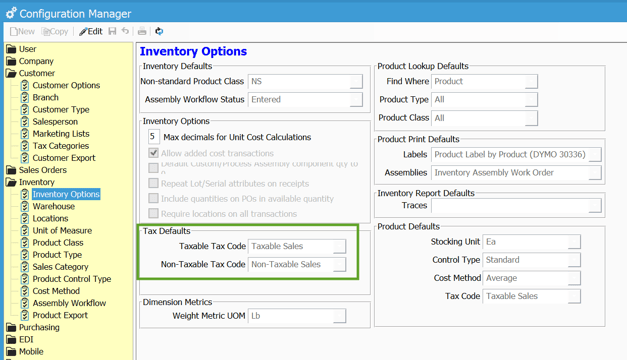Toggle Allow added cost transactions checkbox
Viewport: 627px width, 360px height.
tap(153, 153)
